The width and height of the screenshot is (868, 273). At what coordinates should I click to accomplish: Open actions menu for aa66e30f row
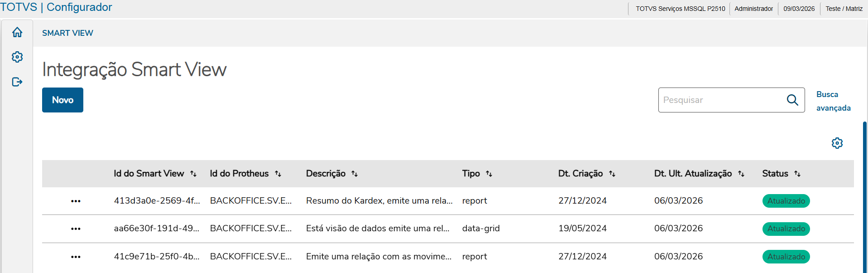pos(76,229)
